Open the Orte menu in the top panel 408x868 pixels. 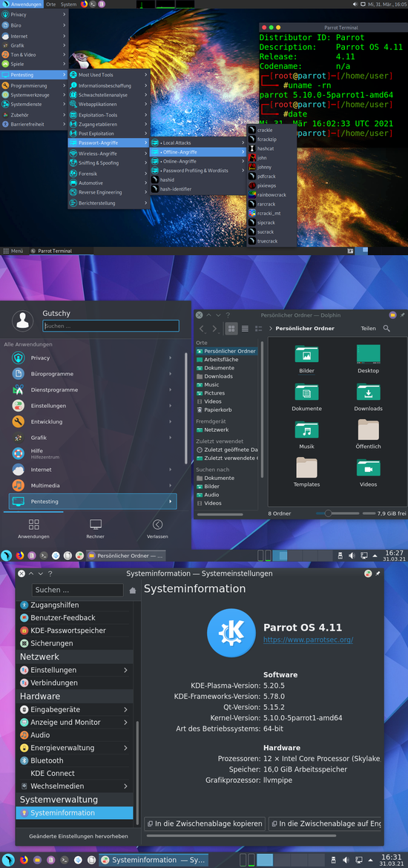(x=51, y=4)
